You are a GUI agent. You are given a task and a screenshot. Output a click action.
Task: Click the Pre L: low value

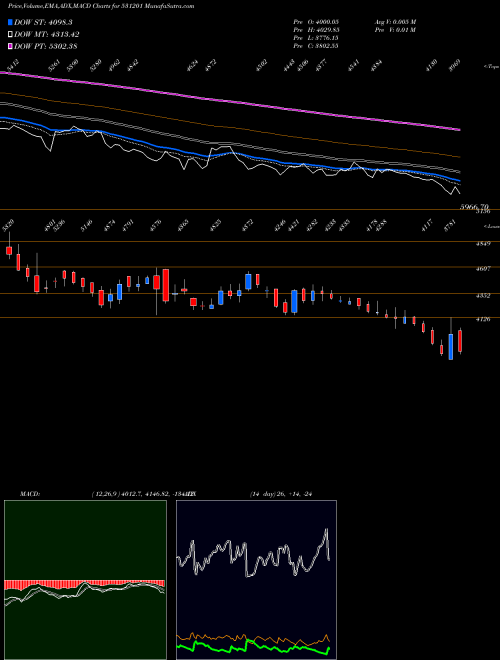click(316, 38)
